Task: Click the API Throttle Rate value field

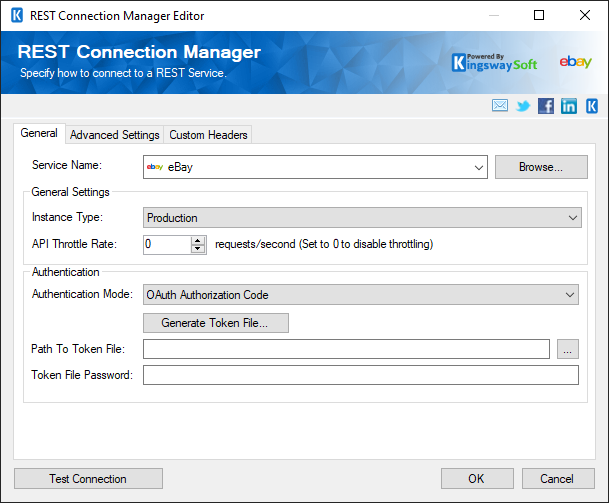Action: (167, 245)
